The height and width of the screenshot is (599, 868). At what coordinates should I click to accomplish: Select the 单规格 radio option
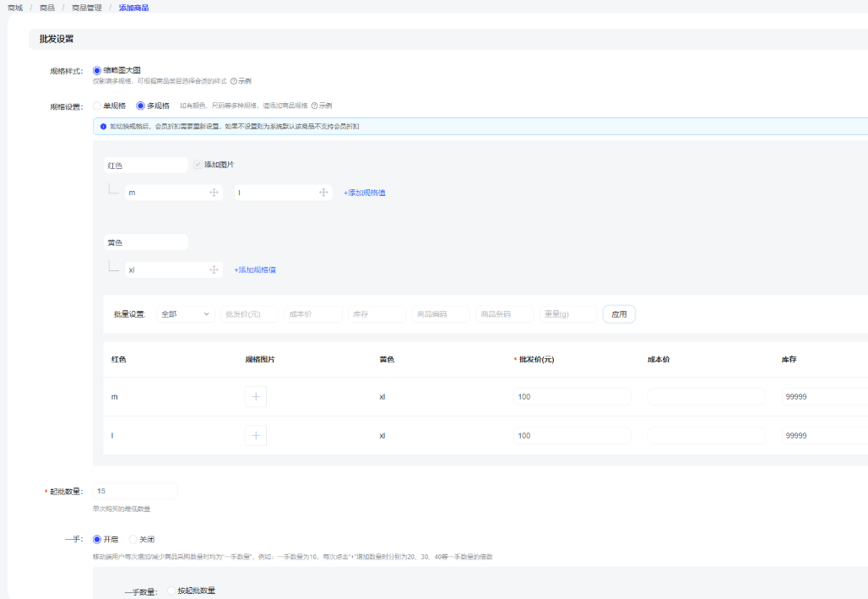click(97, 106)
